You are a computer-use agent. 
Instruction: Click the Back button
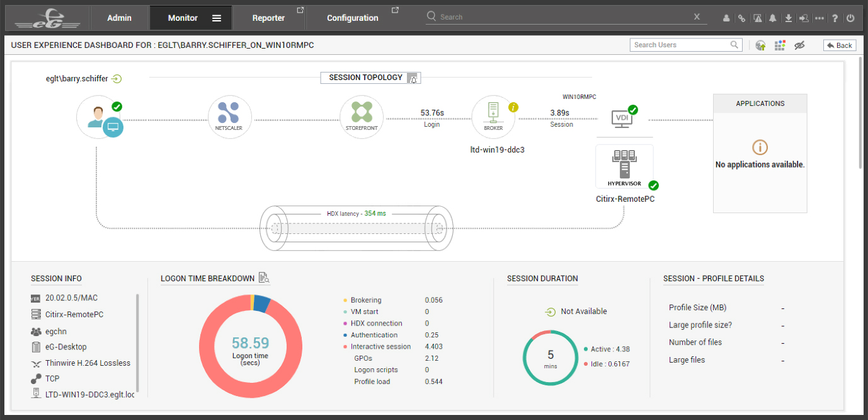(x=840, y=45)
